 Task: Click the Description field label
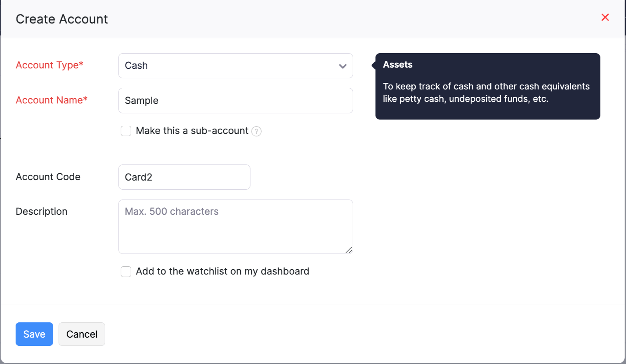(41, 211)
